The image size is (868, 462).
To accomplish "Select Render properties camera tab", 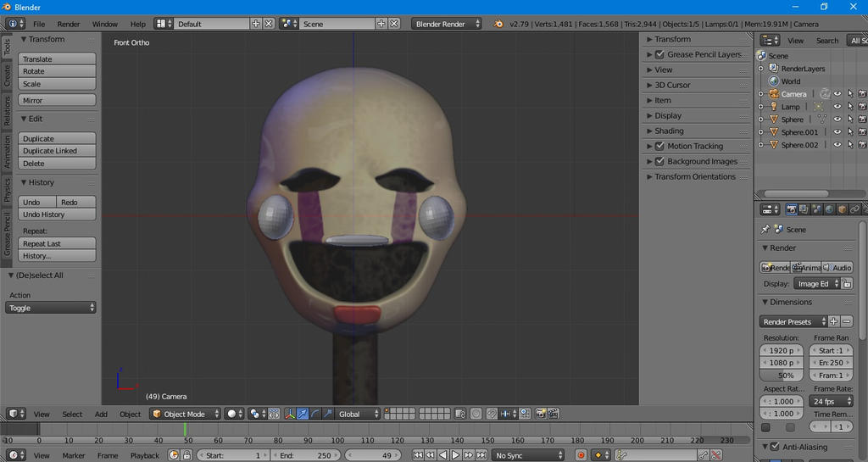I will (792, 209).
